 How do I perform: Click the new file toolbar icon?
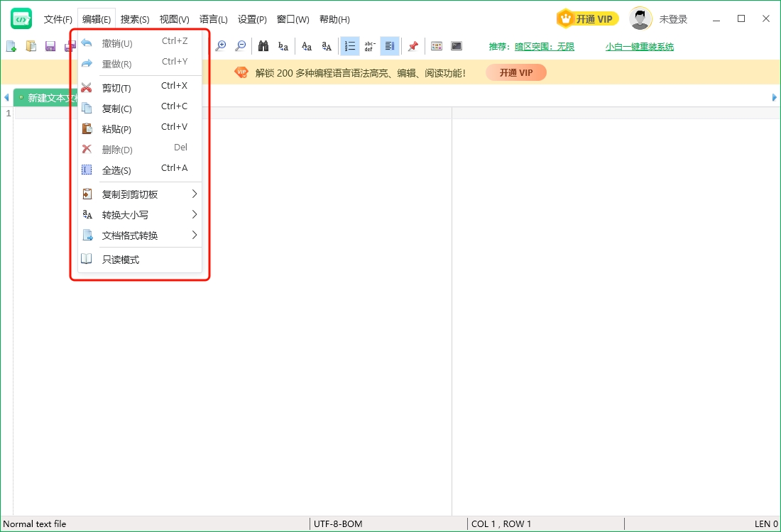11,46
